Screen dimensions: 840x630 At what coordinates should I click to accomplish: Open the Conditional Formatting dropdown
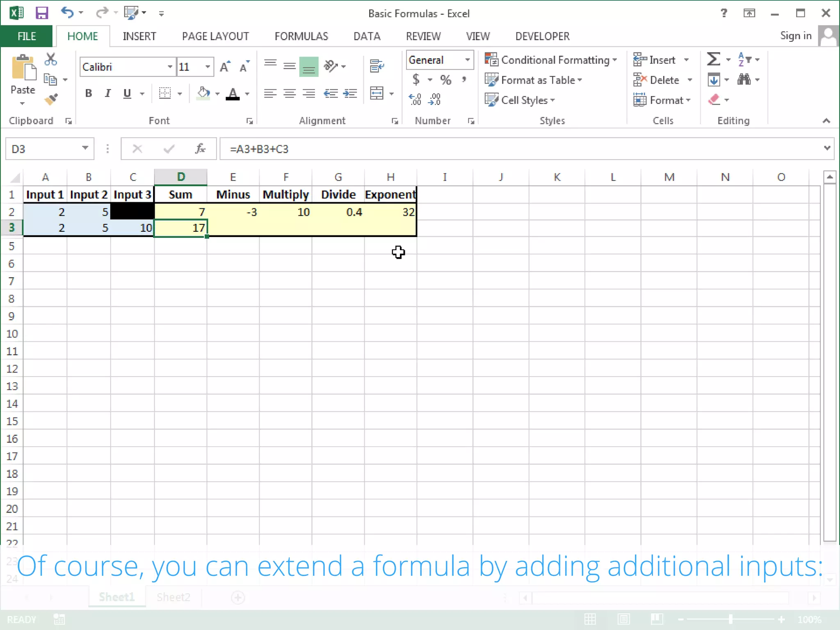point(551,60)
